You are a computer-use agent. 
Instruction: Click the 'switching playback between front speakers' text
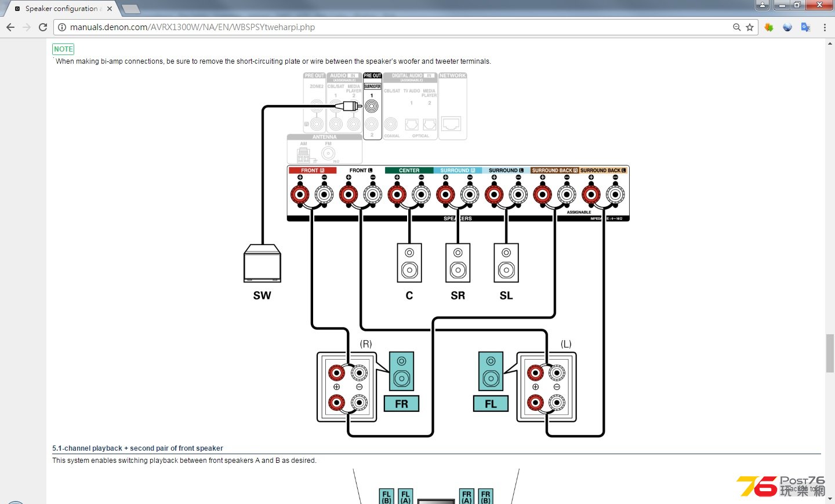tap(184, 461)
